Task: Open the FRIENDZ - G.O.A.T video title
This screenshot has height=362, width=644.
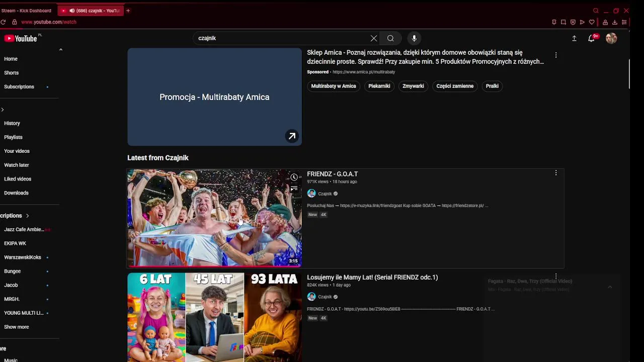Action: click(333, 174)
